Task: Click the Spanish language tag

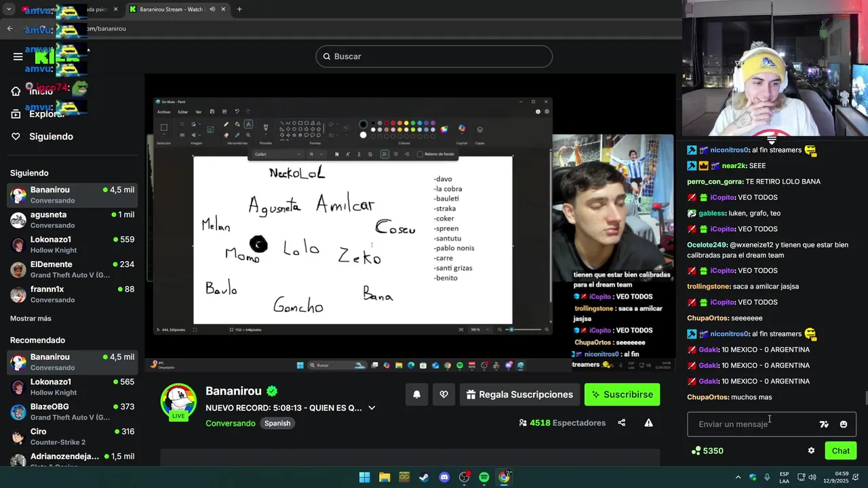Action: (x=277, y=423)
